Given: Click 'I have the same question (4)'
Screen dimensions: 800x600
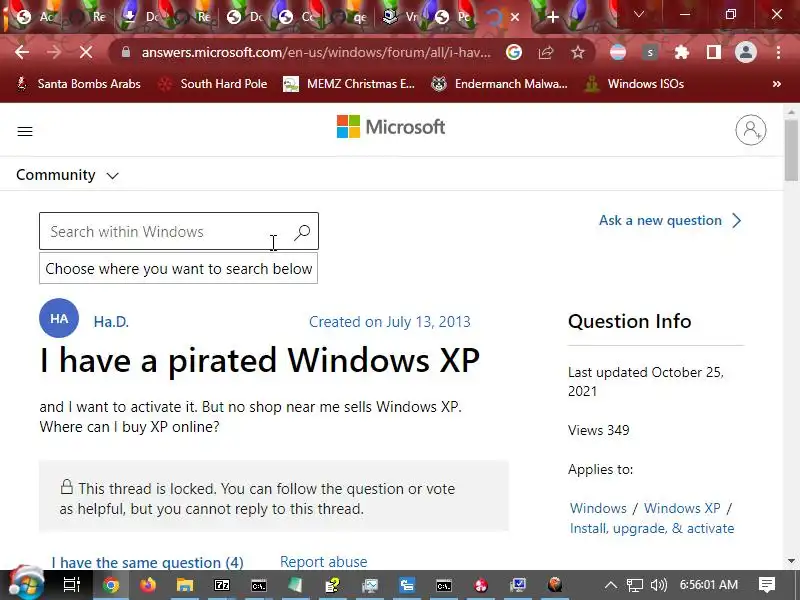Looking at the screenshot, I should pyautogui.click(x=147, y=562).
